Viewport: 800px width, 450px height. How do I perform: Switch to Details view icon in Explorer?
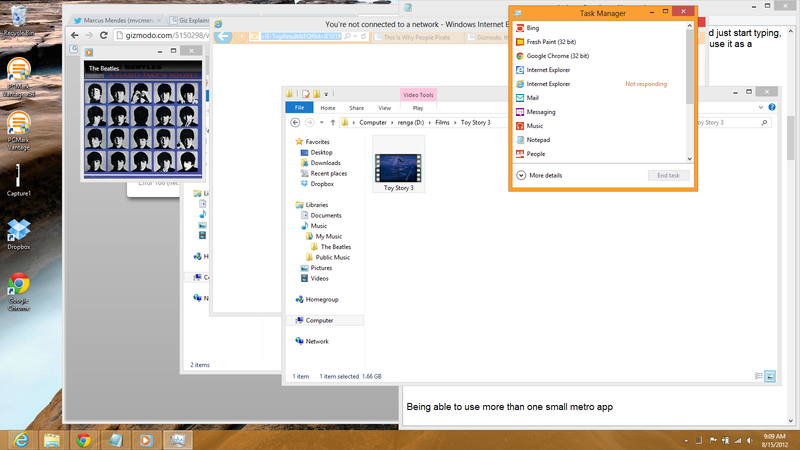pyautogui.click(x=759, y=377)
